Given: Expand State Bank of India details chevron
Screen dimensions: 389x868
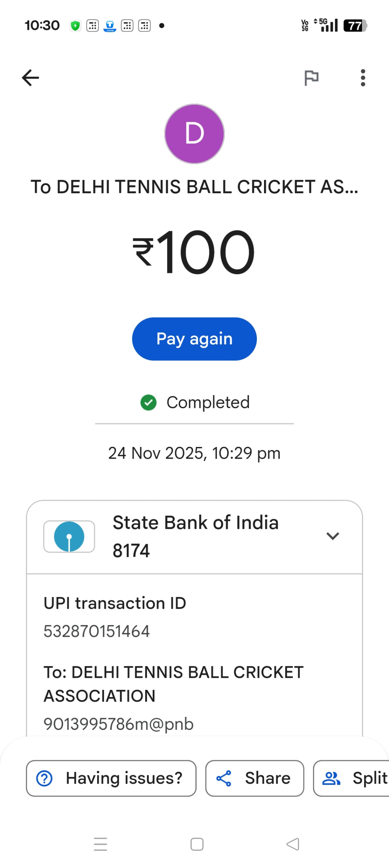Looking at the screenshot, I should 332,536.
